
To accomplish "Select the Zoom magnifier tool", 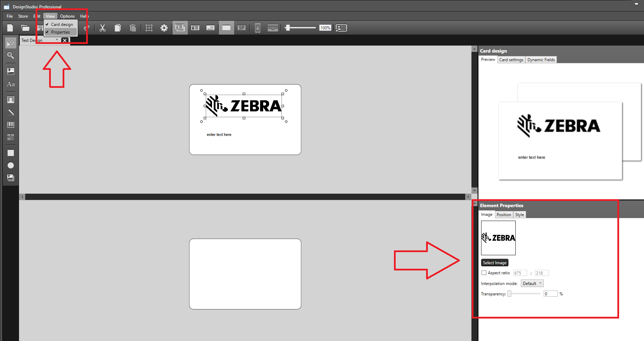I will click(10, 55).
